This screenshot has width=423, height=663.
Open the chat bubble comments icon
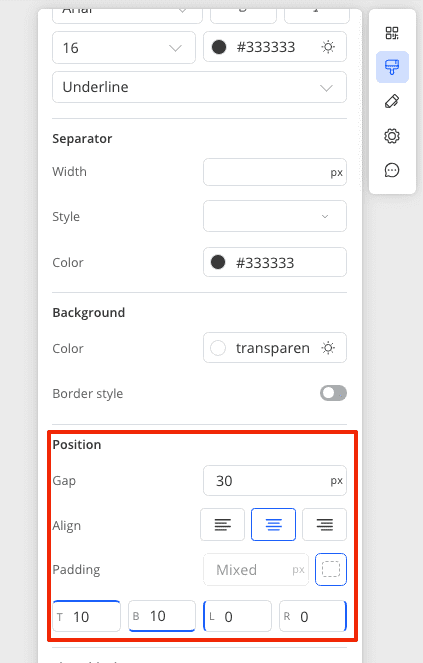coord(392,170)
